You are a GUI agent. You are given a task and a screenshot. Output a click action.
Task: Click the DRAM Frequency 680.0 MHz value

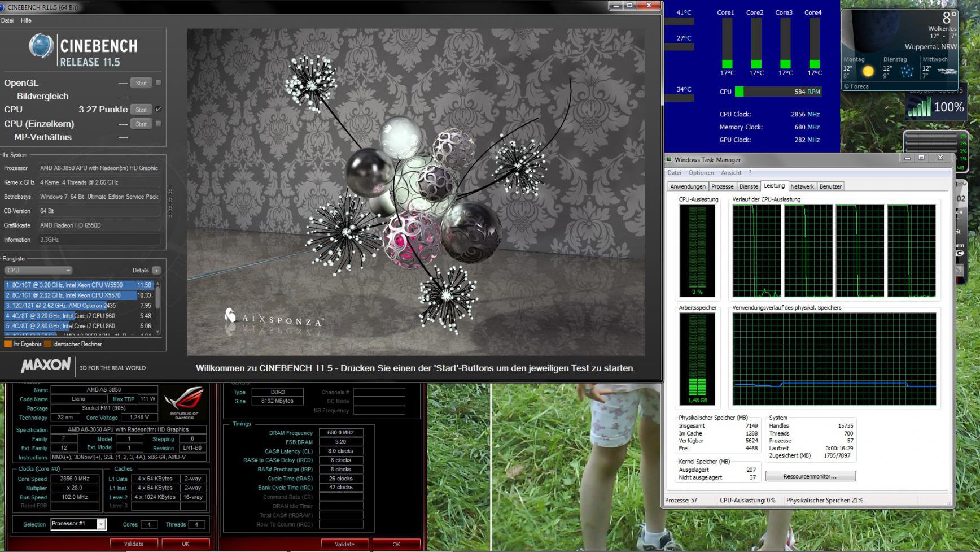[x=341, y=433]
